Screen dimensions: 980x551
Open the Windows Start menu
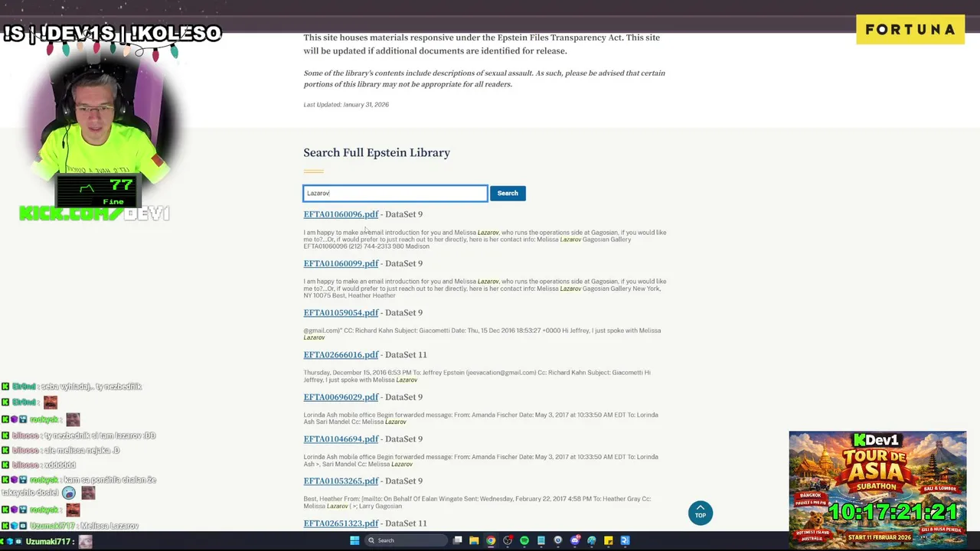coord(354,540)
